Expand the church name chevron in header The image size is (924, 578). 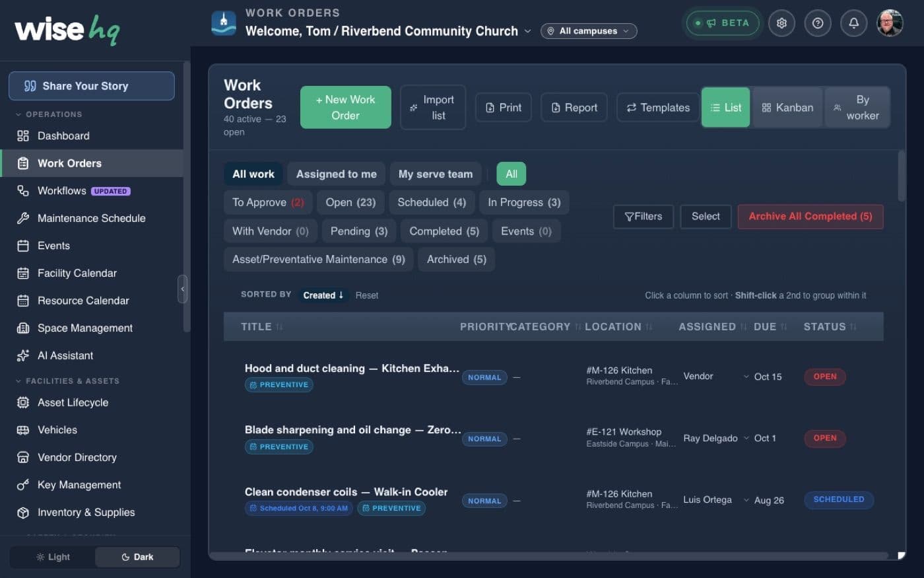(x=527, y=31)
